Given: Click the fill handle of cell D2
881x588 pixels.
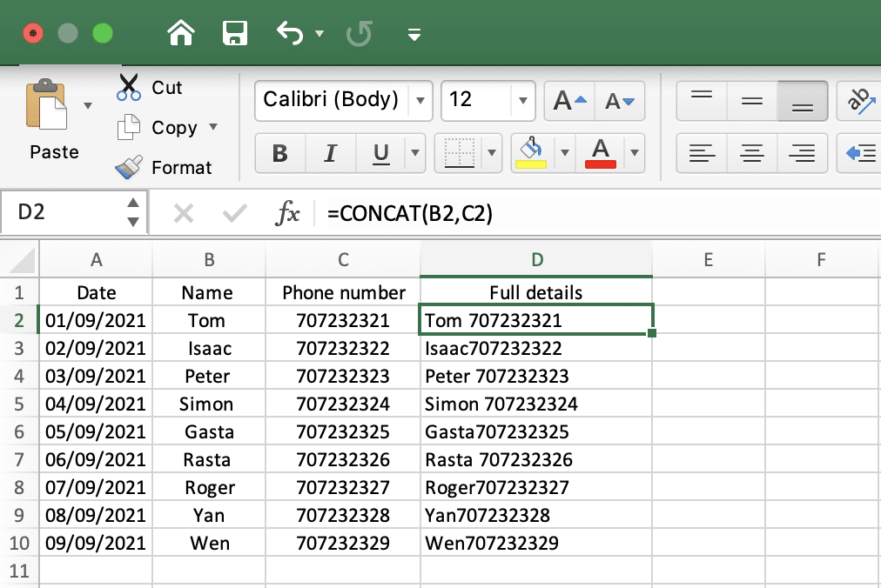Looking at the screenshot, I should coord(652,334).
